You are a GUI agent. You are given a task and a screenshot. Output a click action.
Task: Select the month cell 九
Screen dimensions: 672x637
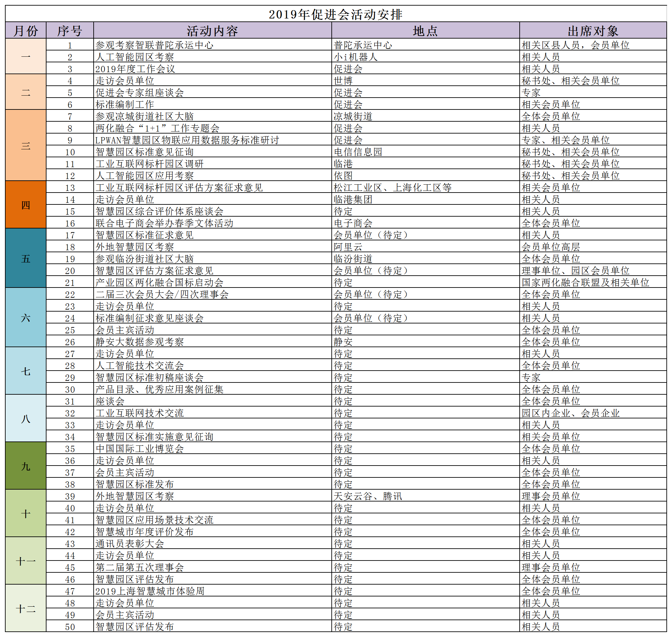point(26,466)
